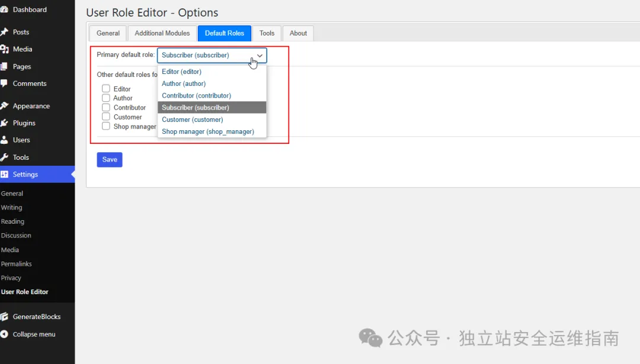Enable the Shop manager checkbox

106,126
